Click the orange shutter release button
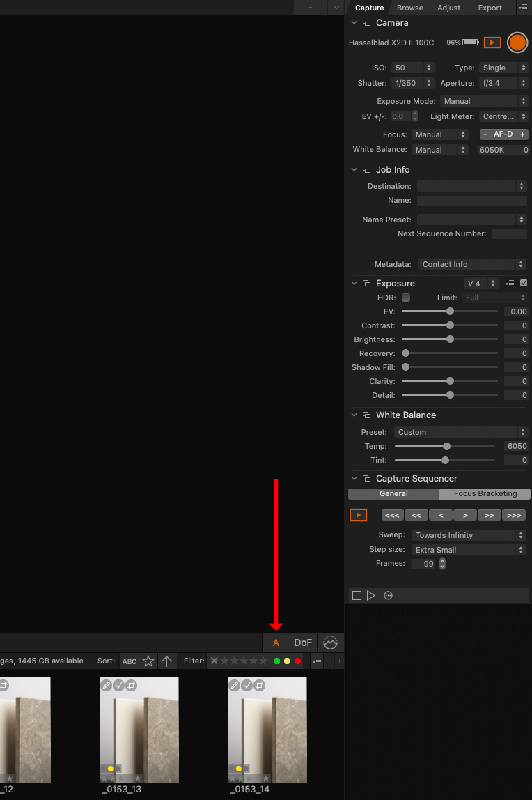The height and width of the screenshot is (800, 532). tap(517, 43)
